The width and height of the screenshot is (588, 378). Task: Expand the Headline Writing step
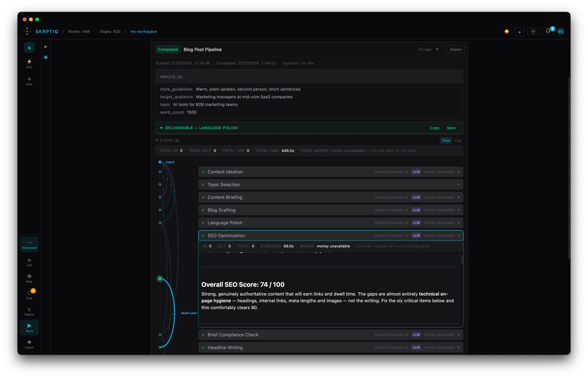(x=331, y=348)
